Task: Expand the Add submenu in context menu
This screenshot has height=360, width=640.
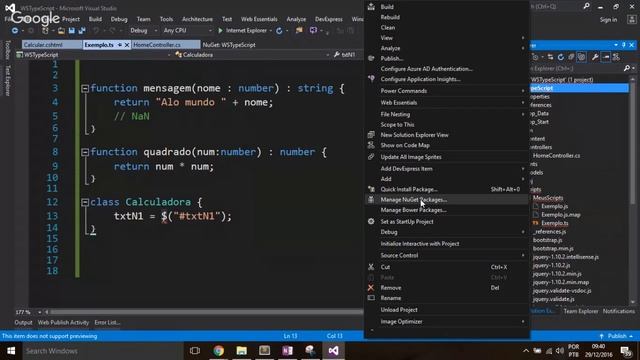Action: pyautogui.click(x=447, y=179)
